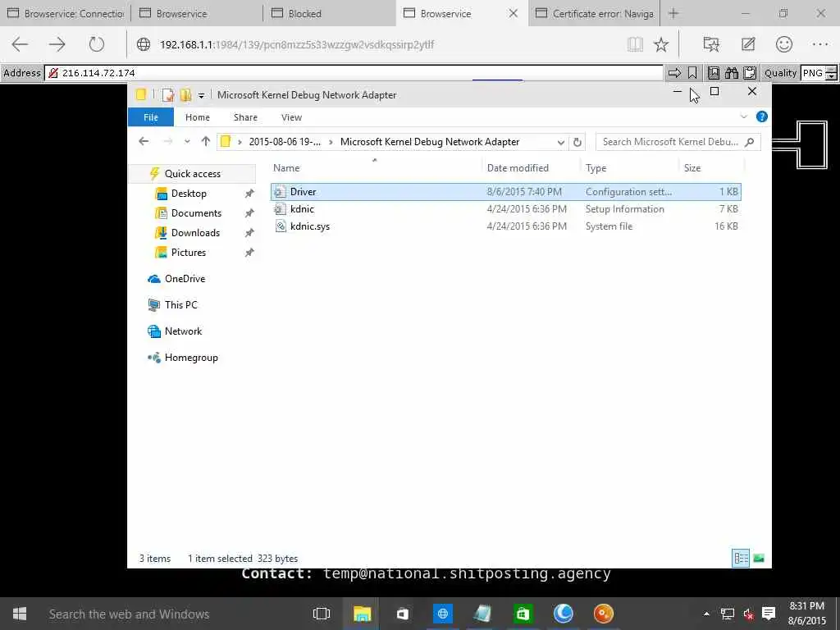Expand Quick Access Toolbar customize dropdown
840x630 pixels.
click(x=201, y=96)
